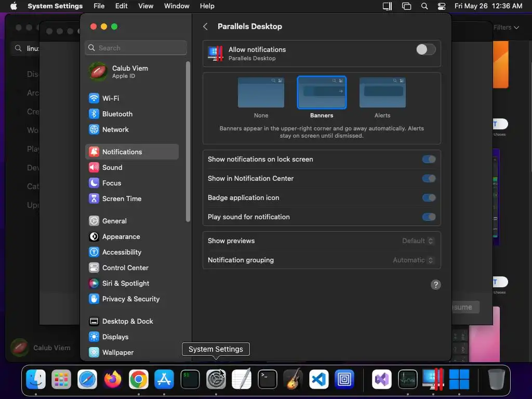Toggle Play sound for notification
532x399 pixels.
[429, 217]
